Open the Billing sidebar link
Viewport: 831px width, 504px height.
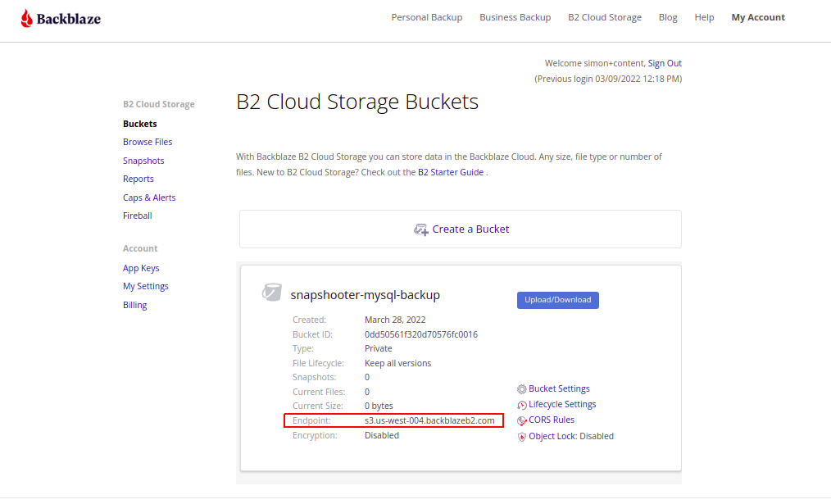click(x=134, y=305)
